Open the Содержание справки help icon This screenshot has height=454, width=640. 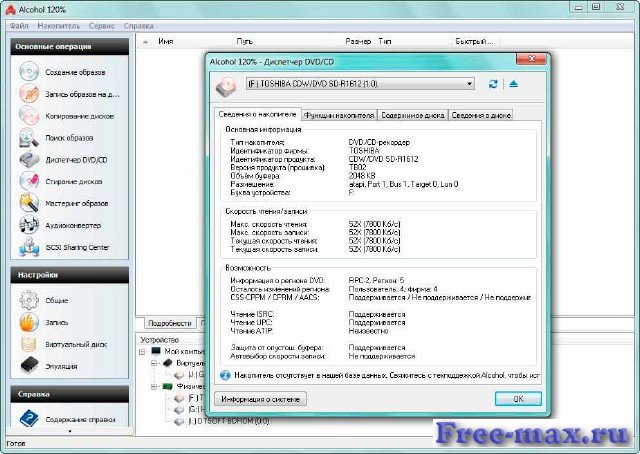point(29,419)
